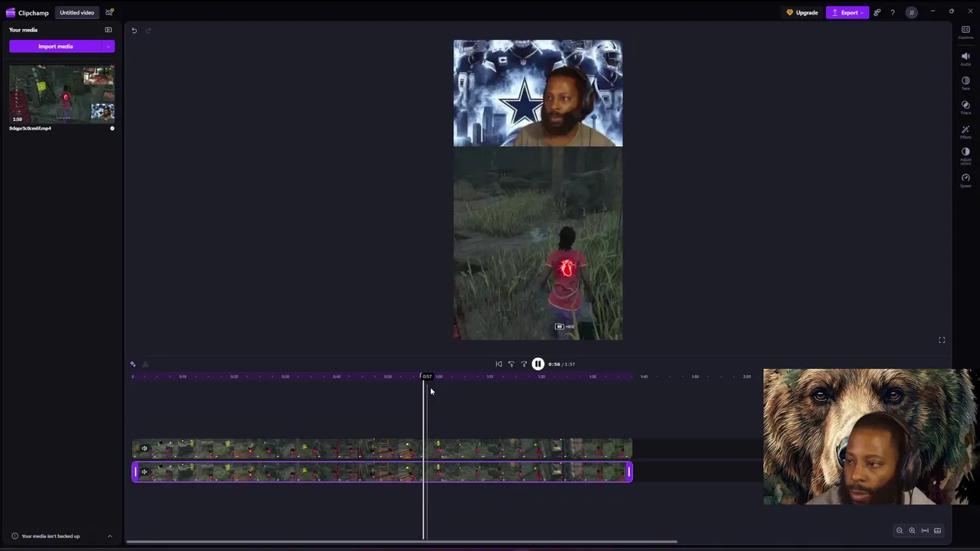Viewport: 980px width, 551px height.
Task: Click the media file name under thumbnail
Action: click(x=31, y=129)
